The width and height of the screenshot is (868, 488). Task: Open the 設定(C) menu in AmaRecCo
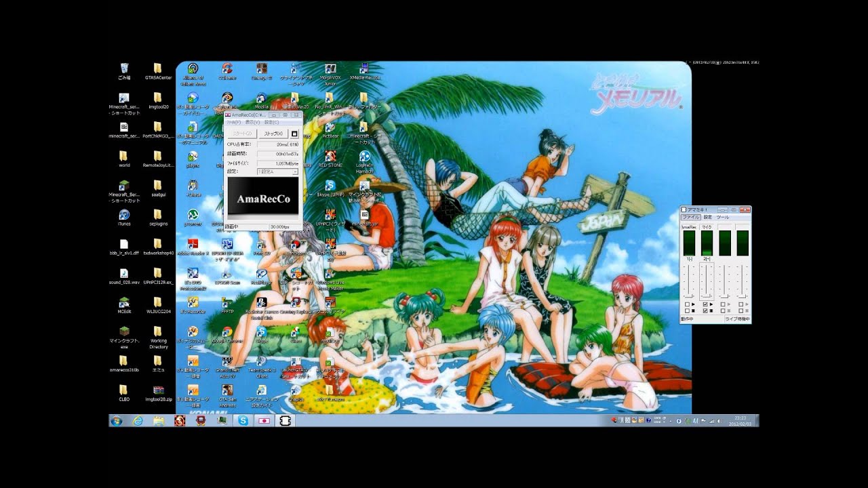click(271, 123)
